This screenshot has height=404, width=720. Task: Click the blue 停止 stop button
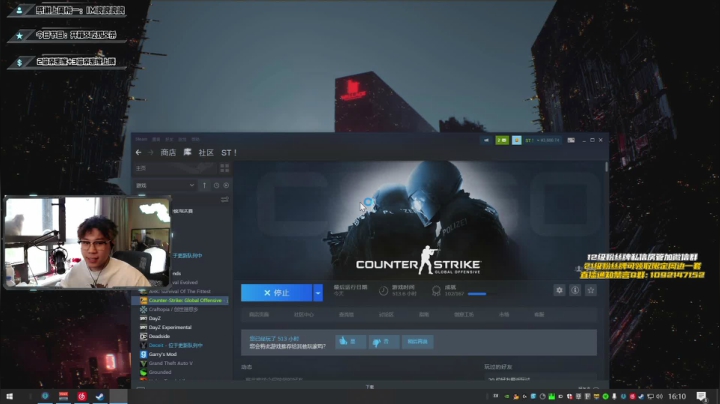click(x=276, y=293)
